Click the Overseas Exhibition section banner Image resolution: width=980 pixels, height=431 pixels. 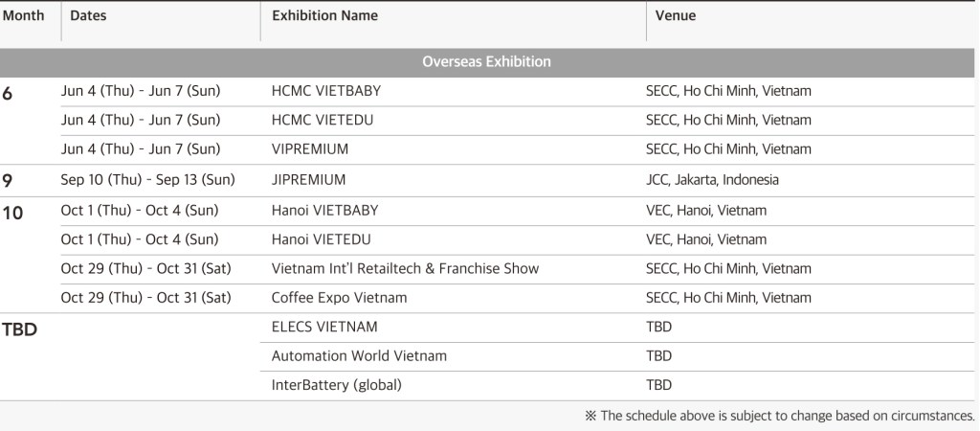(486, 61)
